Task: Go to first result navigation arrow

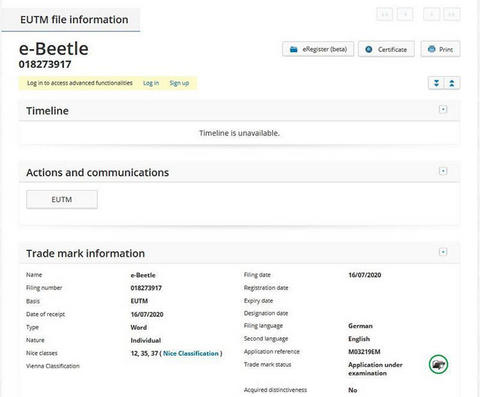Action: 384,14
